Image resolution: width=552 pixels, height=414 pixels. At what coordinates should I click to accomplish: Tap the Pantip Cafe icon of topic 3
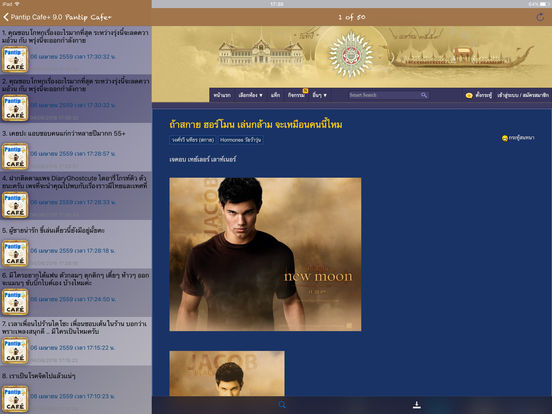(15, 156)
